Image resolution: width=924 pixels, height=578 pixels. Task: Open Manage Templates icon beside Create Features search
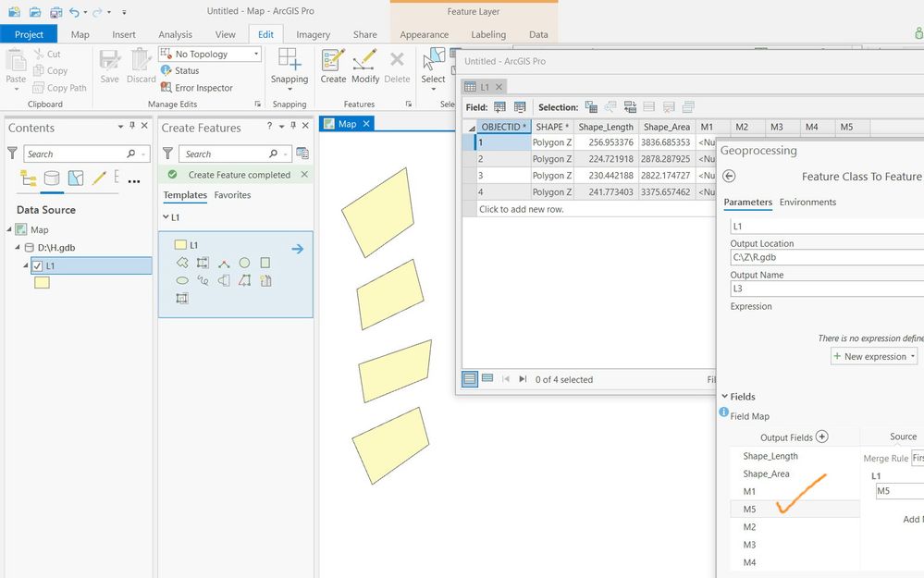302,154
